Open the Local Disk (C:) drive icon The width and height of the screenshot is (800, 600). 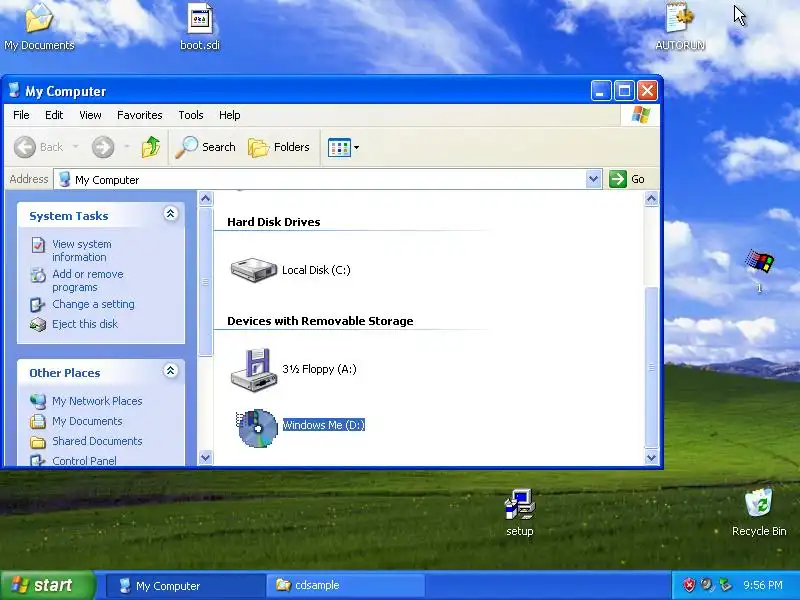point(254,269)
